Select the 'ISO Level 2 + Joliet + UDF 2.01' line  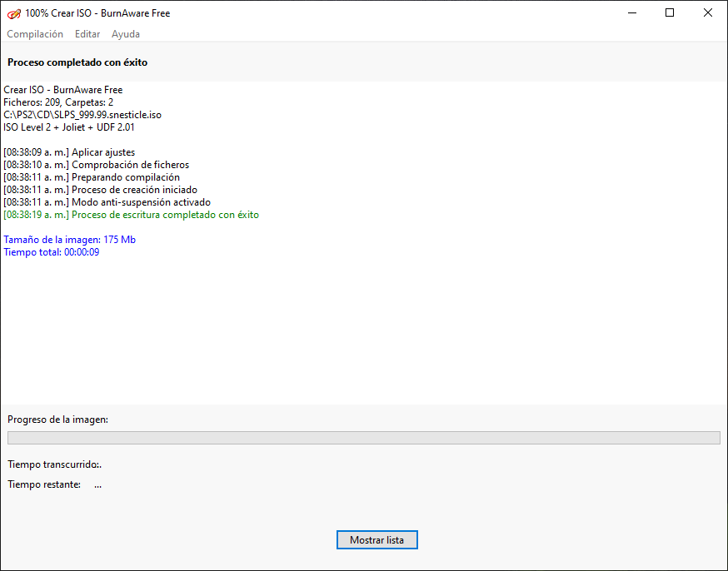(68, 127)
